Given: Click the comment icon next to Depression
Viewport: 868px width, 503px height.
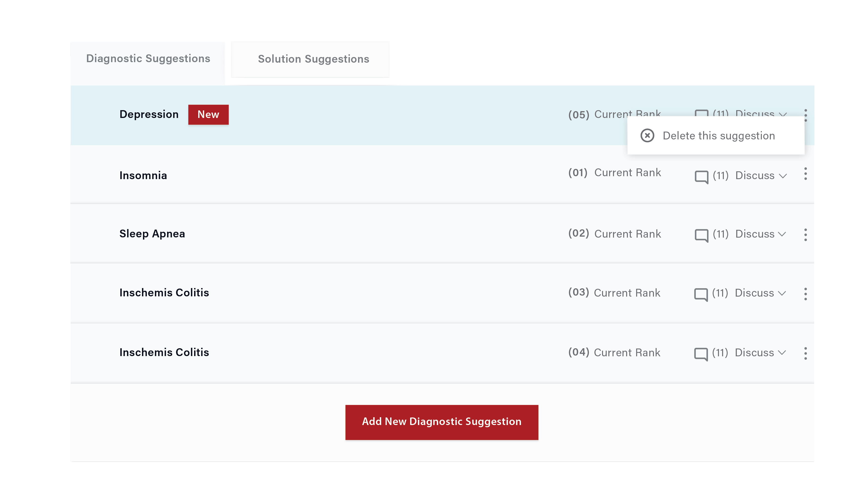Looking at the screenshot, I should (x=701, y=114).
